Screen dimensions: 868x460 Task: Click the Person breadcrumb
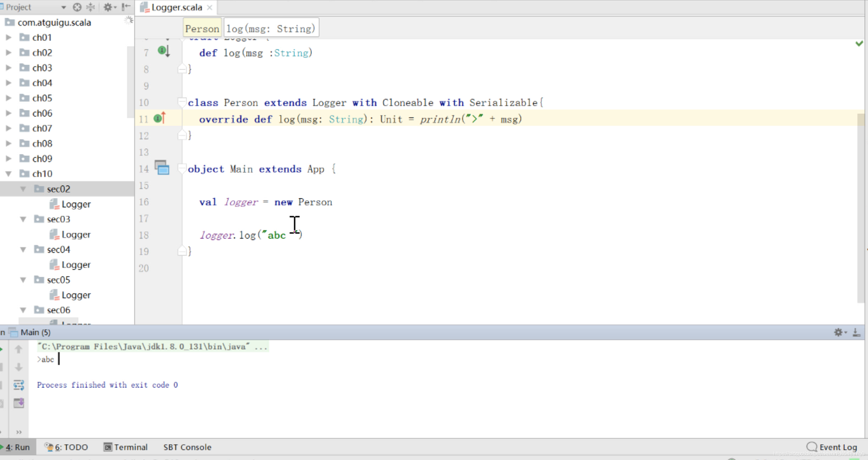point(202,28)
